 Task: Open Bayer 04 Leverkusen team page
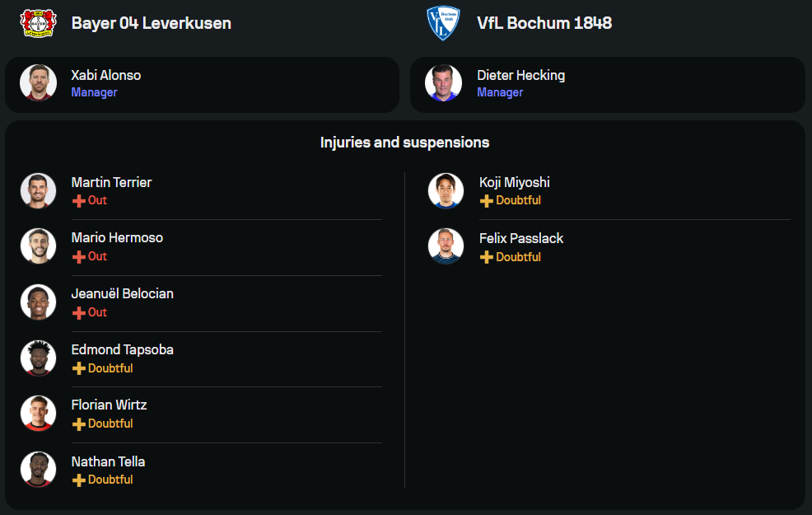pyautogui.click(x=151, y=23)
